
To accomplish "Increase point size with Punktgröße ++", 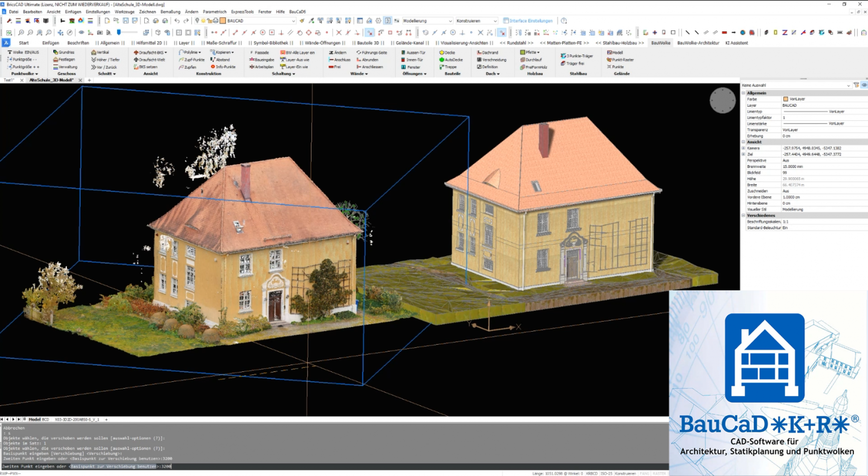I will pos(23,67).
